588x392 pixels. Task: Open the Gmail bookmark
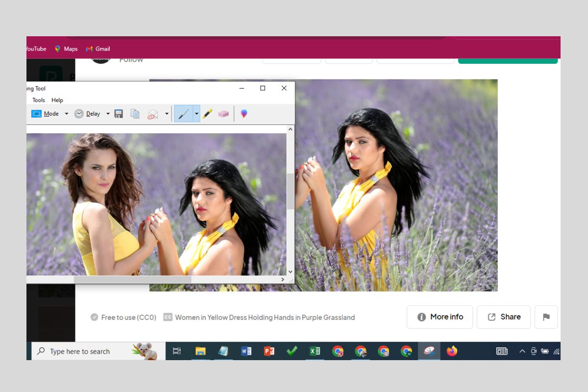[98, 49]
